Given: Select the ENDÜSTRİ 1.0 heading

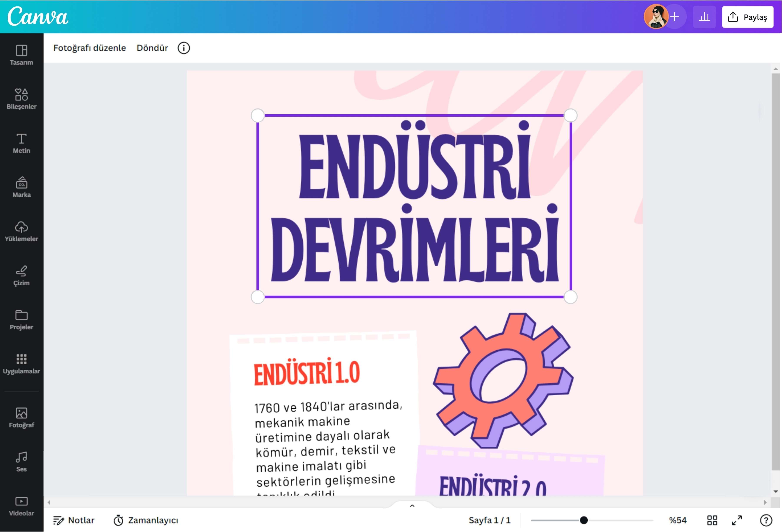Looking at the screenshot, I should (x=307, y=372).
